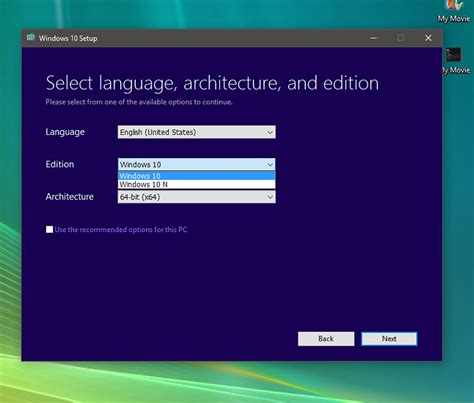Screen dimensions: 474x403
Task: Click the recommended options for this PC label
Action: pos(121,229)
